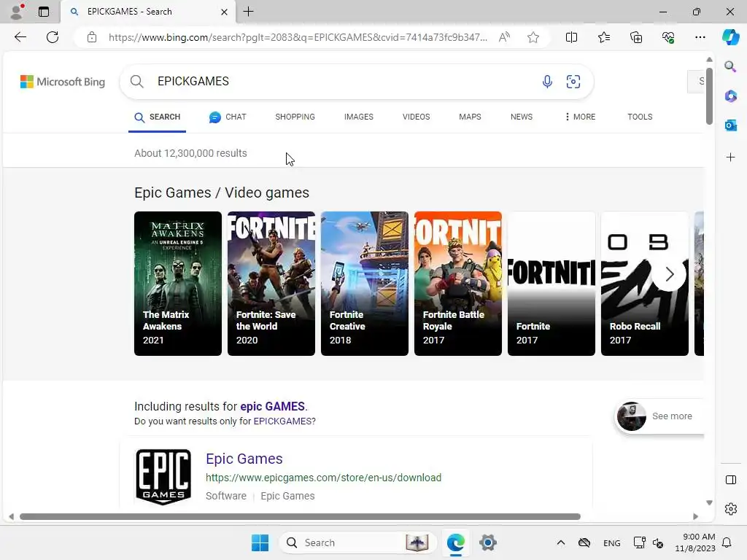This screenshot has height=560, width=747.
Task: Open Browser essentials heart icon
Action: click(668, 37)
